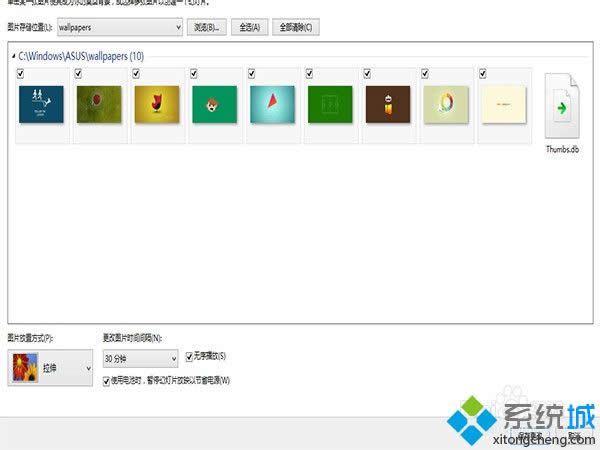This screenshot has width=600, height=450.
Task: Click the 浏览(B)... browse button
Action: click(206, 27)
